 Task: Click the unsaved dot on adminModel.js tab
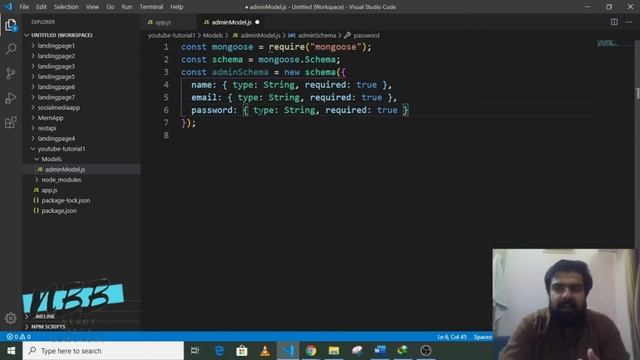point(257,22)
